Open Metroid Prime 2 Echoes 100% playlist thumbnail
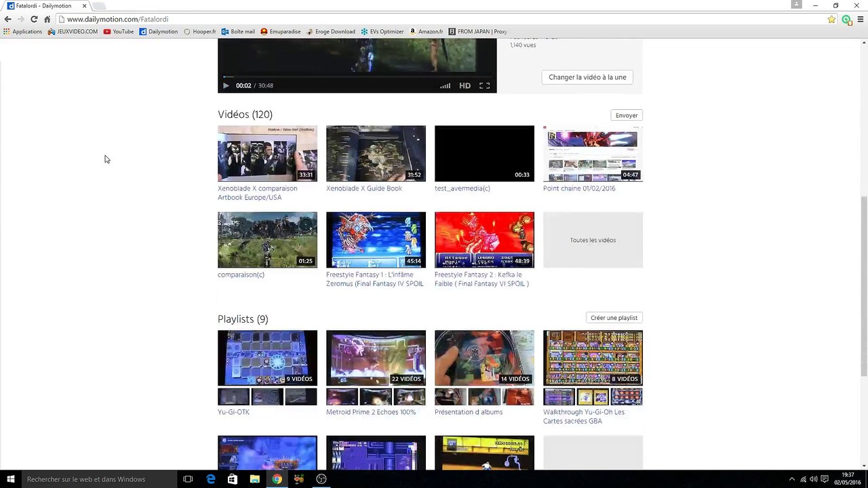 click(376, 358)
